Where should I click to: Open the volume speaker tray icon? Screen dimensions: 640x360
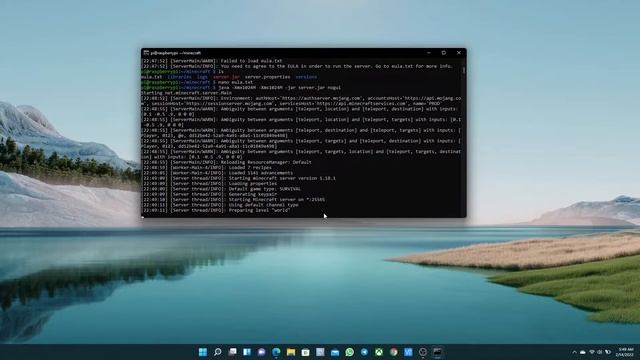[x=600, y=352]
